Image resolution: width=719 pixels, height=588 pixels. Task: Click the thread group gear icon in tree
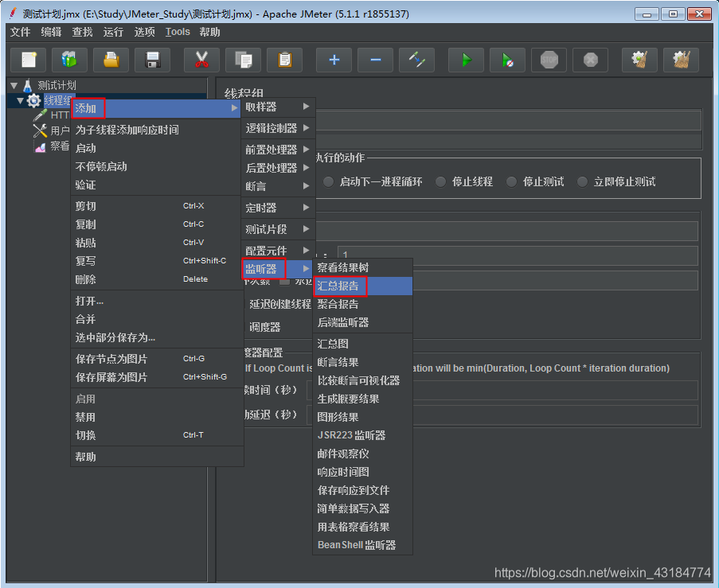(x=34, y=100)
